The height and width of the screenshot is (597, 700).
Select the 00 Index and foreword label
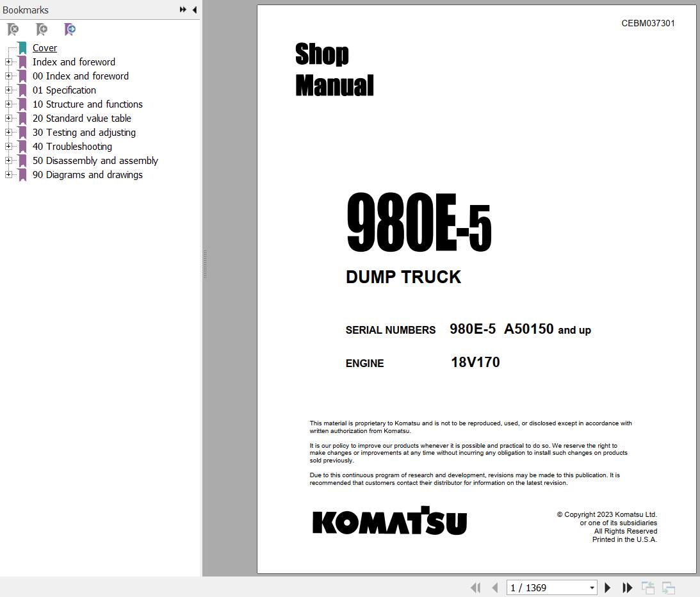click(x=80, y=76)
